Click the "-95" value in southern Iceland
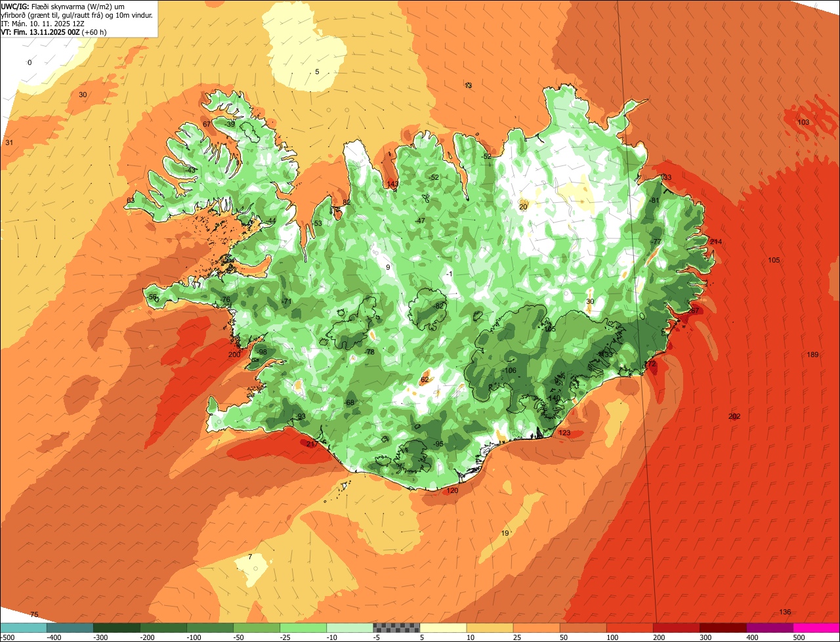Viewport: 840px width, 642px height. tap(438, 444)
